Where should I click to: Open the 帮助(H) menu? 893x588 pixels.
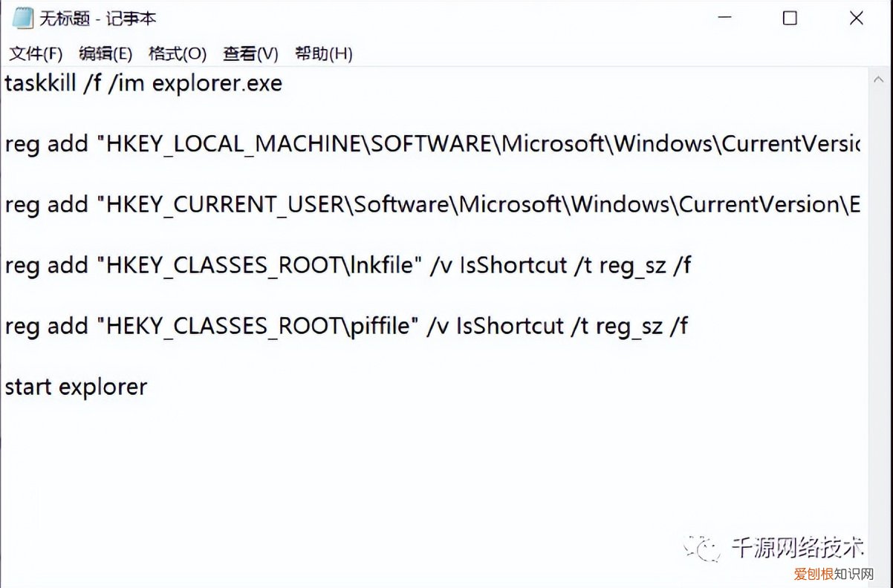coord(323,53)
